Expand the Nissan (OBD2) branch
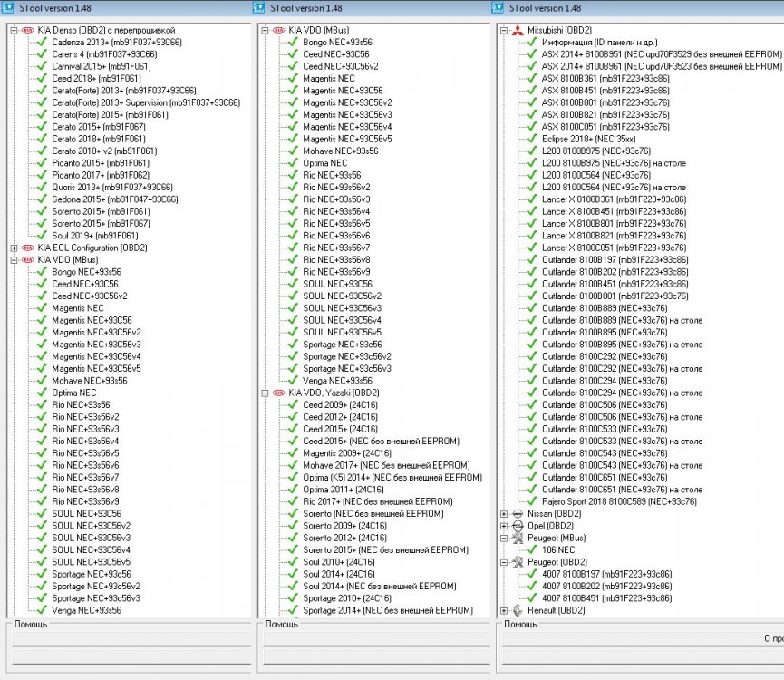Screen dimensions: 784x680 (x=504, y=514)
